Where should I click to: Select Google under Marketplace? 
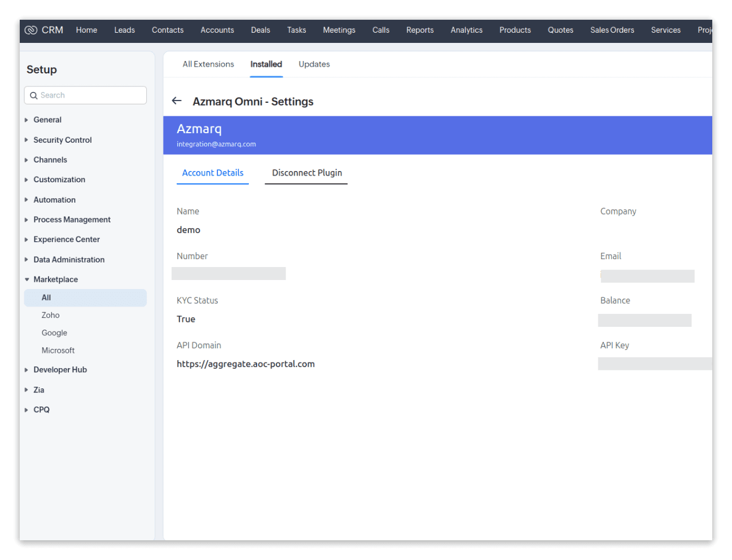tap(54, 333)
